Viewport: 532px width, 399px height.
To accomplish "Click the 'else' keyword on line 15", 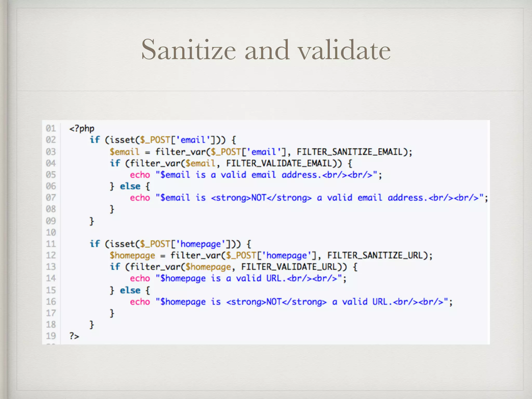I will click(130, 290).
